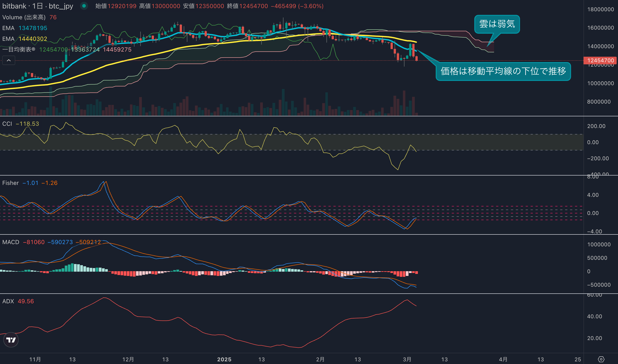This screenshot has width=618, height=364.
Task: Collapse the indicator legend chevron
Action: [9, 60]
